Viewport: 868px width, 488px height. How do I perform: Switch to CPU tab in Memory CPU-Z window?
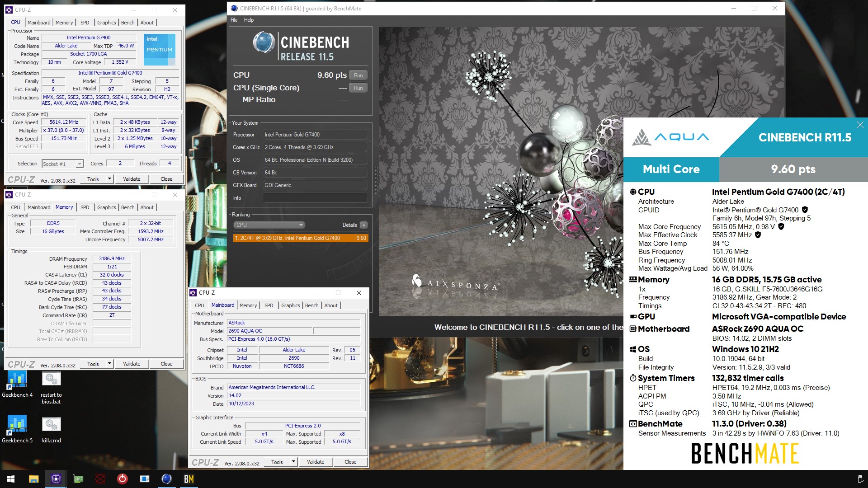coord(16,207)
